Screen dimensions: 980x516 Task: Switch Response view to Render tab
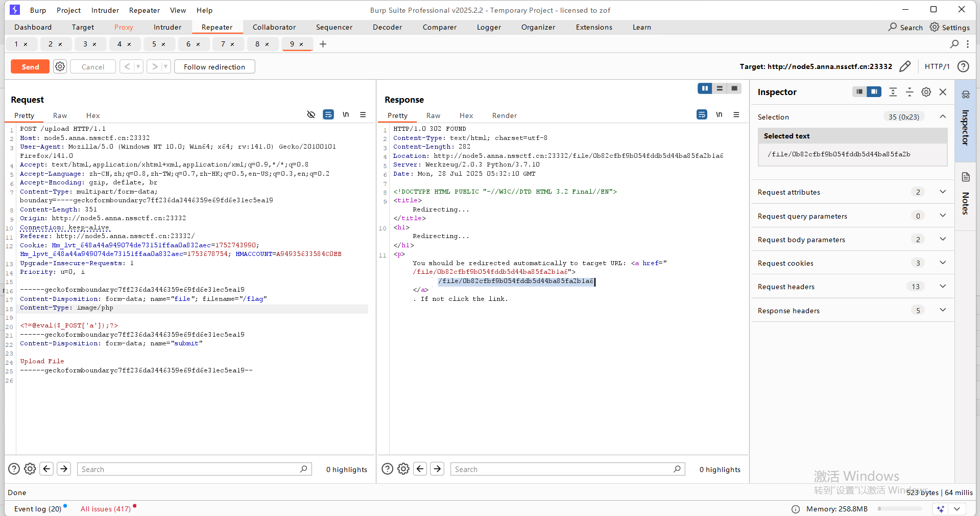click(x=505, y=115)
